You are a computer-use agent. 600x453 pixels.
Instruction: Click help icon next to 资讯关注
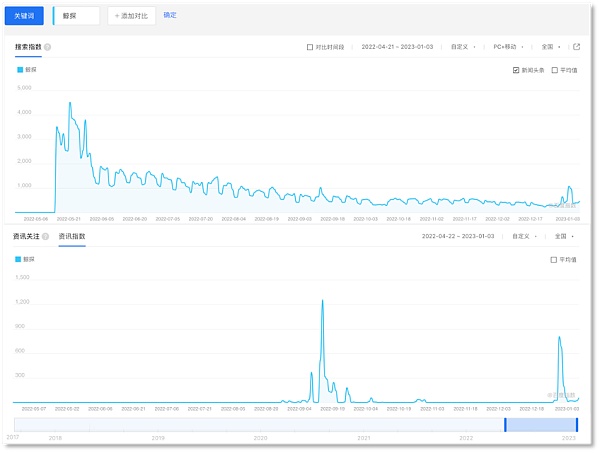[47, 237]
